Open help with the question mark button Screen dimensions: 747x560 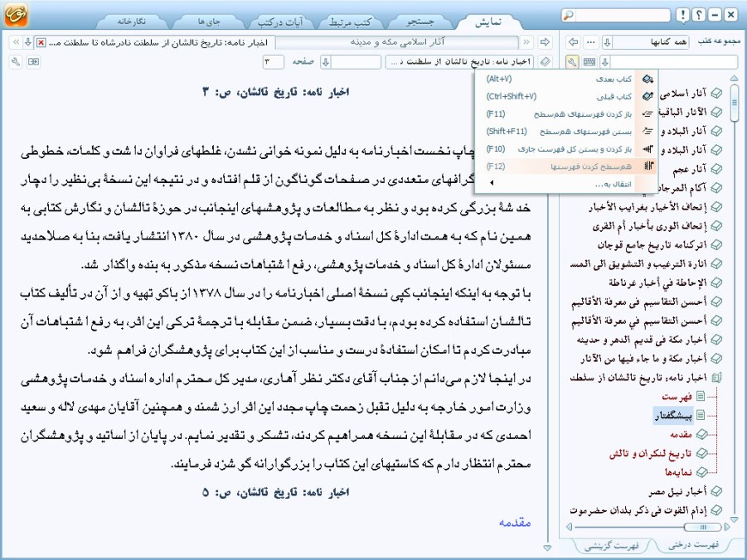pyautogui.click(x=698, y=15)
